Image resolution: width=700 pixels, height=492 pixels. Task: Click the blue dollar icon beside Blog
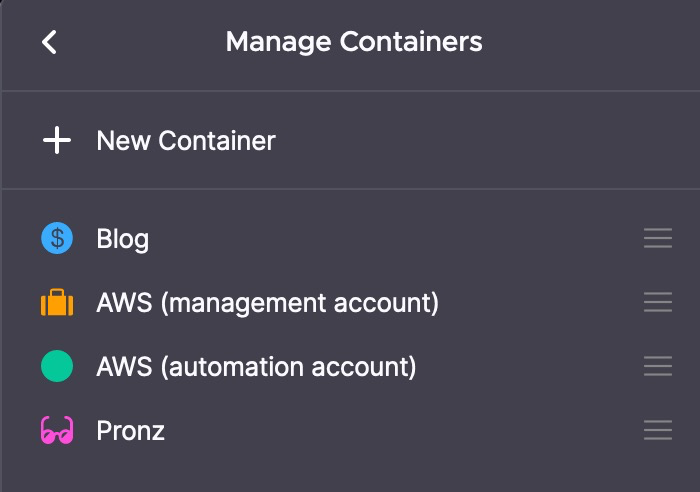[x=57, y=239]
